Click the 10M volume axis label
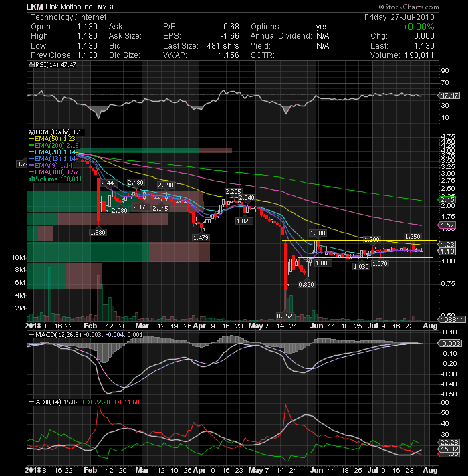The width and height of the screenshot is (468, 476). coord(18,258)
